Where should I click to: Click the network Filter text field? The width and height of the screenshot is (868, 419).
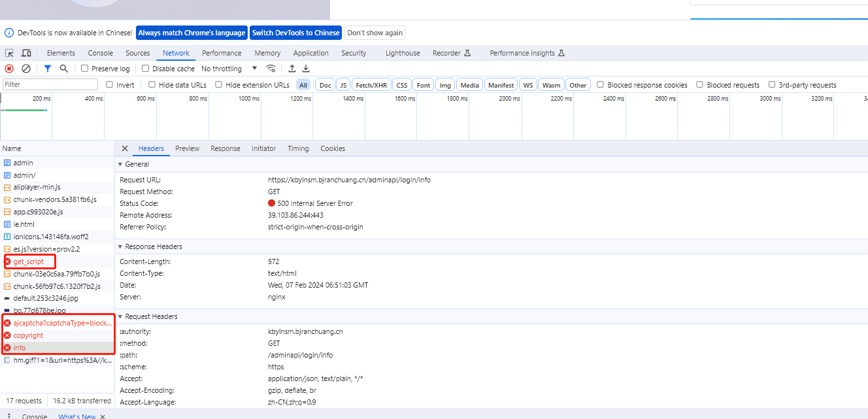point(50,84)
